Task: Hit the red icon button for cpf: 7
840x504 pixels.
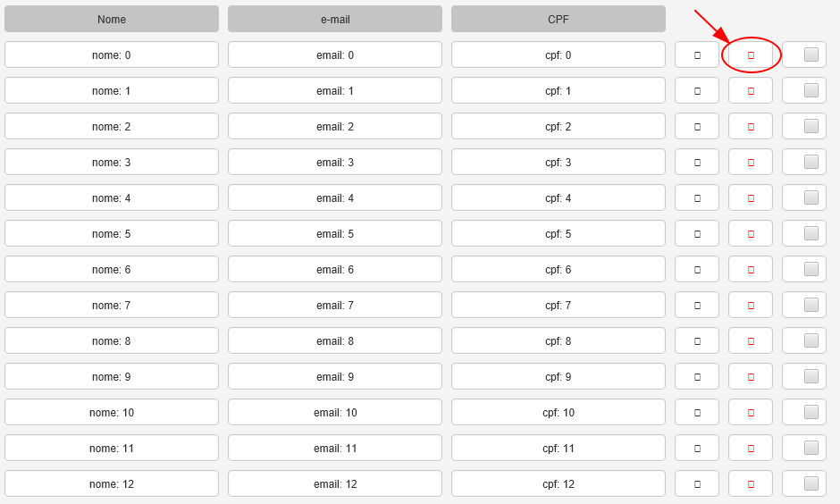Action: (751, 305)
